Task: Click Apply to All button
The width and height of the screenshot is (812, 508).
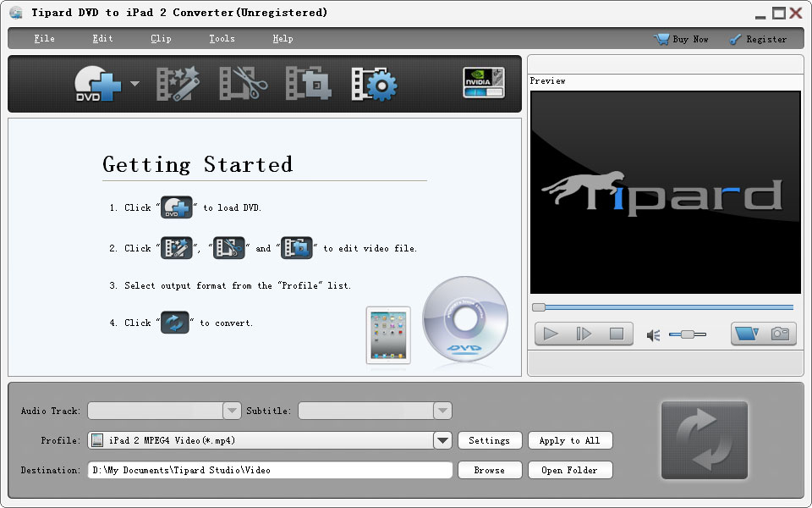Action: pos(570,440)
